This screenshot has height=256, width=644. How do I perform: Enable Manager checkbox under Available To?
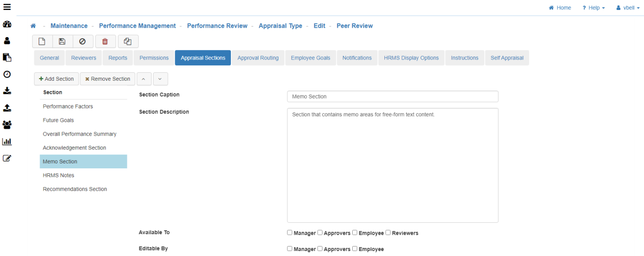290,233
